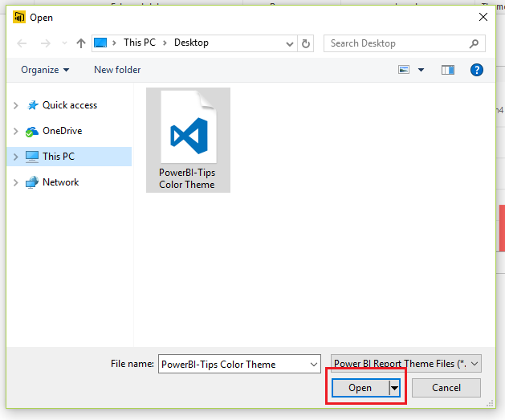Open the Open button's dropdown arrow
Viewport: 505px width, 420px height.
click(x=394, y=388)
